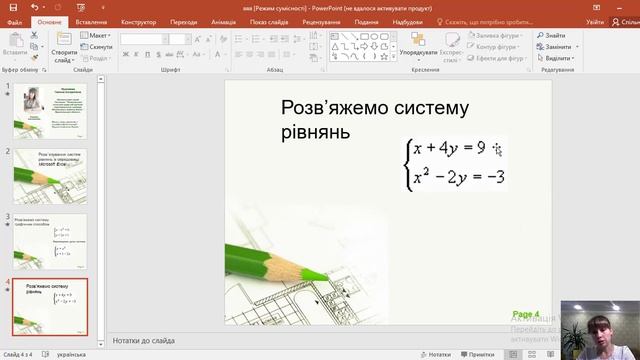
Task: Toggle underline П formatting
Action: [147, 54]
